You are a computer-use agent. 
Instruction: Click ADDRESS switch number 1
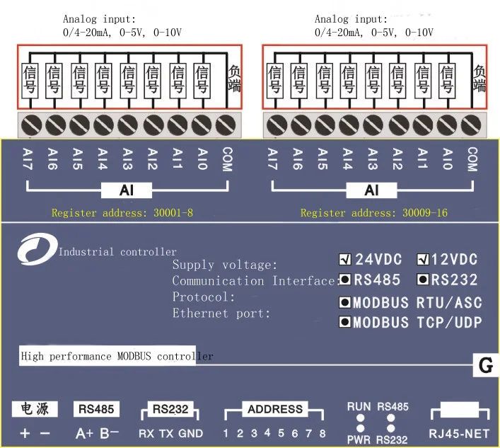coord(226,433)
